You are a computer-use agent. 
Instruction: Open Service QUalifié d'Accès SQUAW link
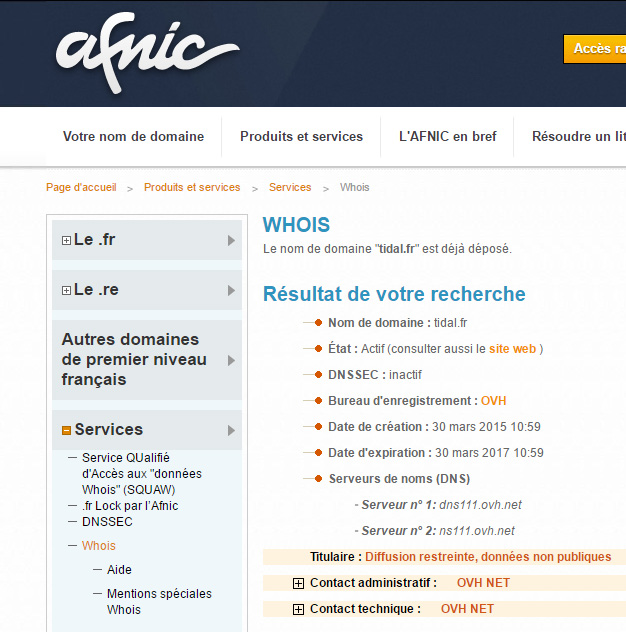tap(141, 474)
